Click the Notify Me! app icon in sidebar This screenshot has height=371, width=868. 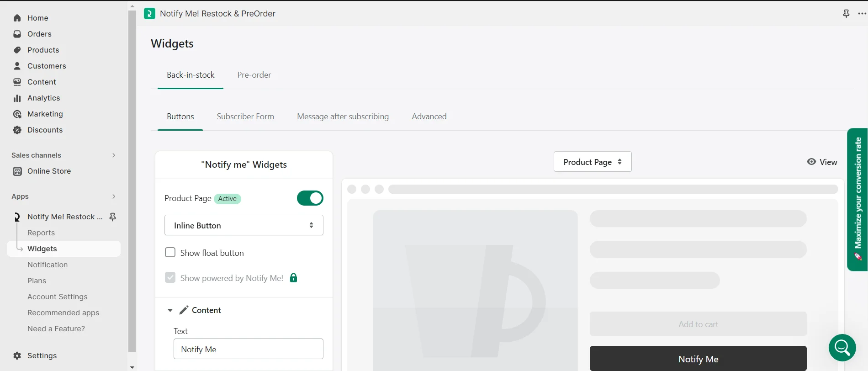click(x=17, y=217)
